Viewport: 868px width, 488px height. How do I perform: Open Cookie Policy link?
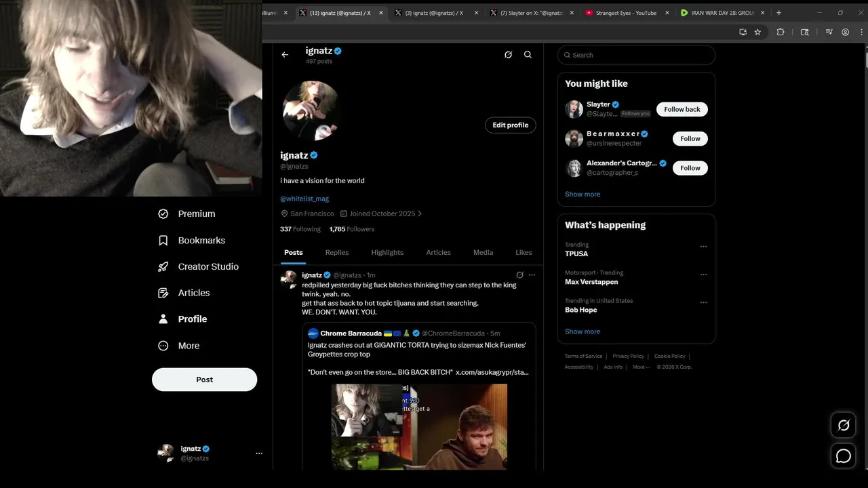[669, 356]
